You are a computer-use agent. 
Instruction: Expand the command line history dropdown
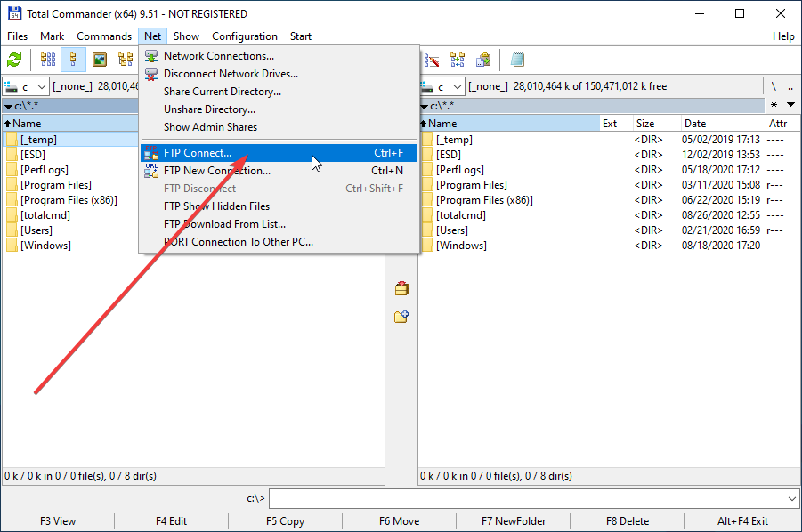791,499
